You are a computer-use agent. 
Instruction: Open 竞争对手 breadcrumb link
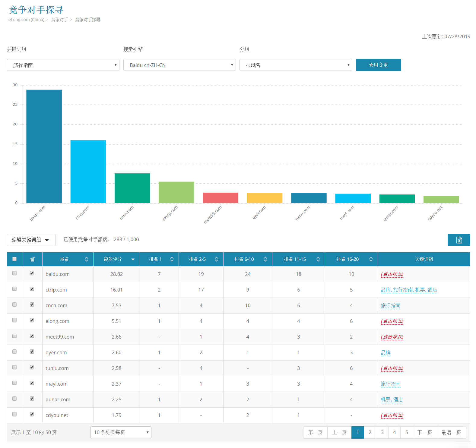[x=59, y=20]
